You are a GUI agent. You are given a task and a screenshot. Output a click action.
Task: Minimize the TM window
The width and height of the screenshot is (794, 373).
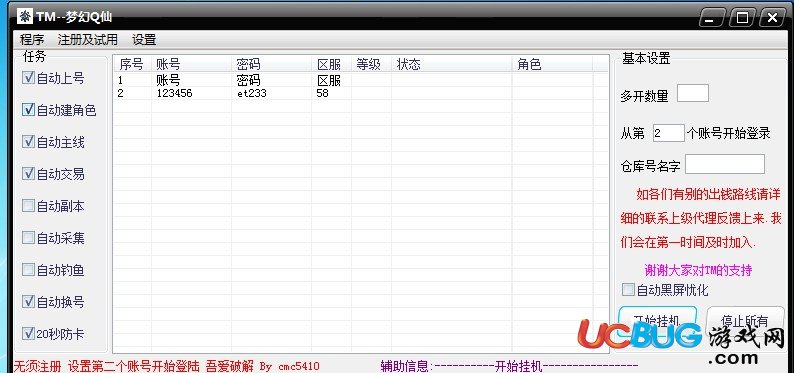pos(713,18)
